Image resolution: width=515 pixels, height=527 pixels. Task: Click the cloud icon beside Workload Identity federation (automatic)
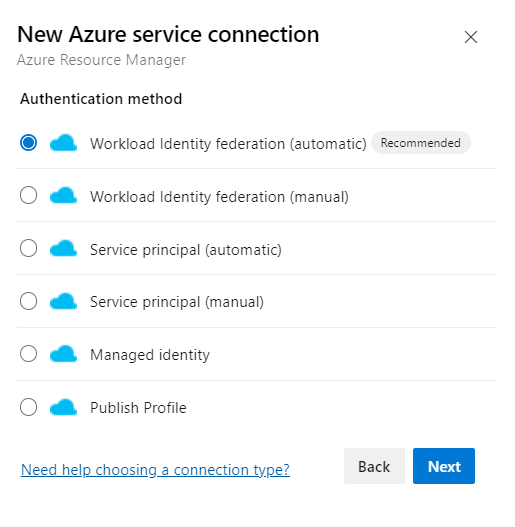point(63,143)
